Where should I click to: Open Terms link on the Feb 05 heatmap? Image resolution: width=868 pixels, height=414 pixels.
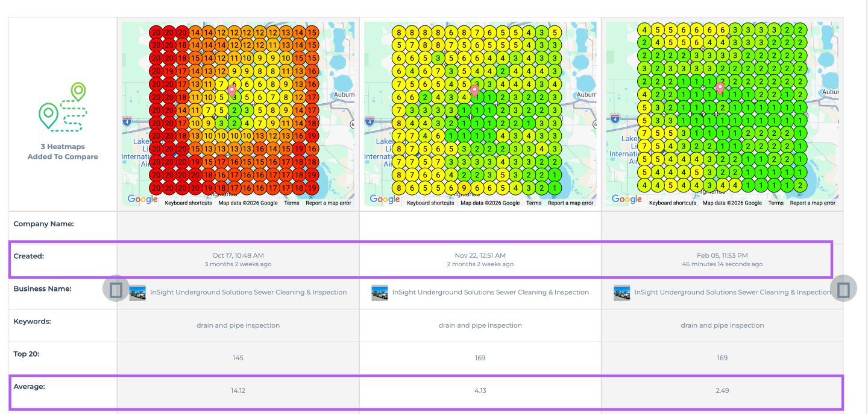tap(776, 203)
